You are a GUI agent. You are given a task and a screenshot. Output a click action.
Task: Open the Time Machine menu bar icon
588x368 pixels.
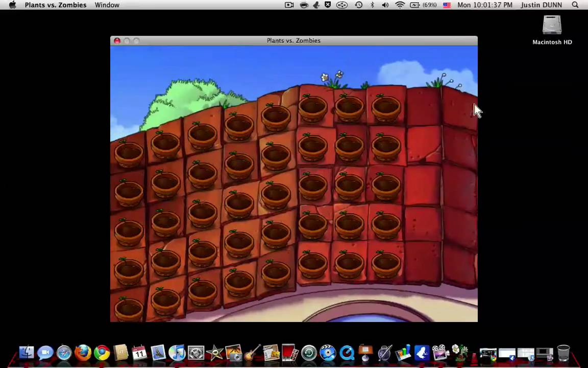pos(358,5)
